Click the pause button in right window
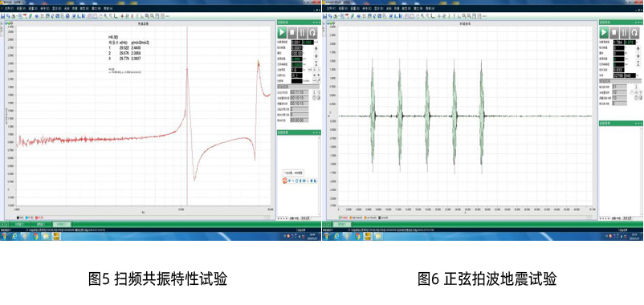Viewport: 644px width, 305px height. coord(624,32)
